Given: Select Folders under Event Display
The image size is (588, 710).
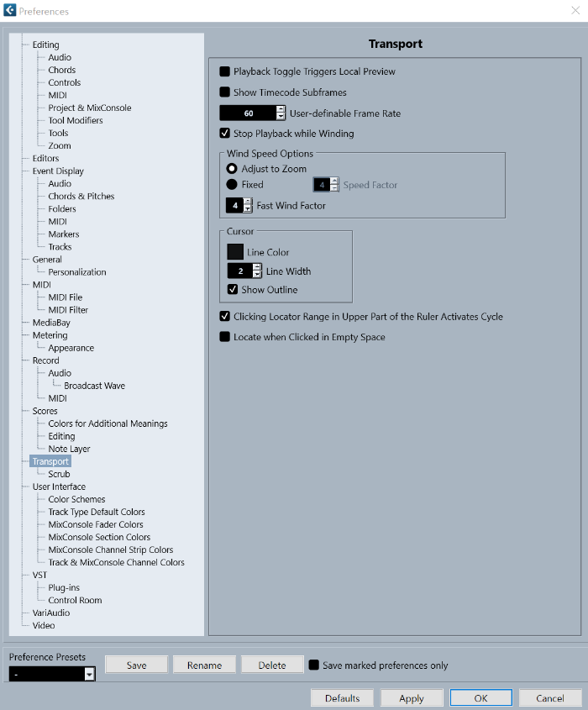Looking at the screenshot, I should point(62,208).
